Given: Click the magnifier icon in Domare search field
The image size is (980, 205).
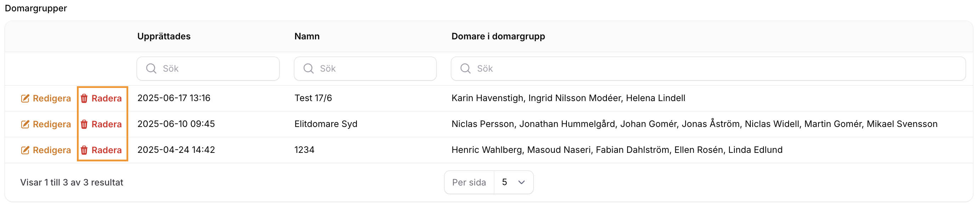Looking at the screenshot, I should point(466,68).
